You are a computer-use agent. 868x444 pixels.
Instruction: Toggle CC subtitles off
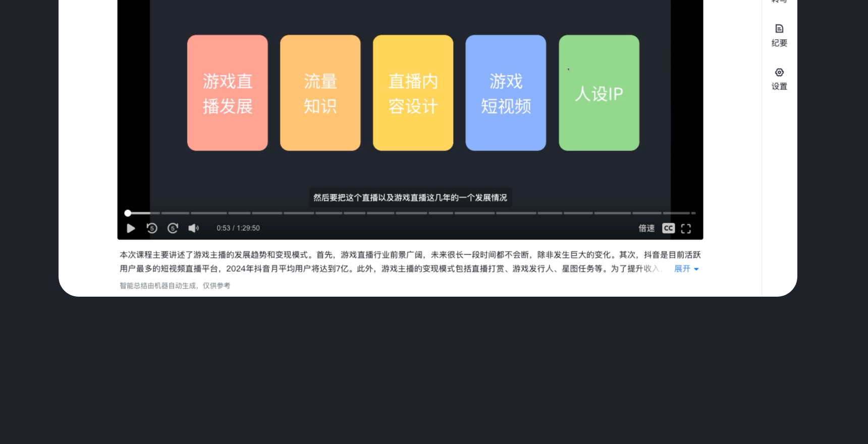tap(668, 229)
